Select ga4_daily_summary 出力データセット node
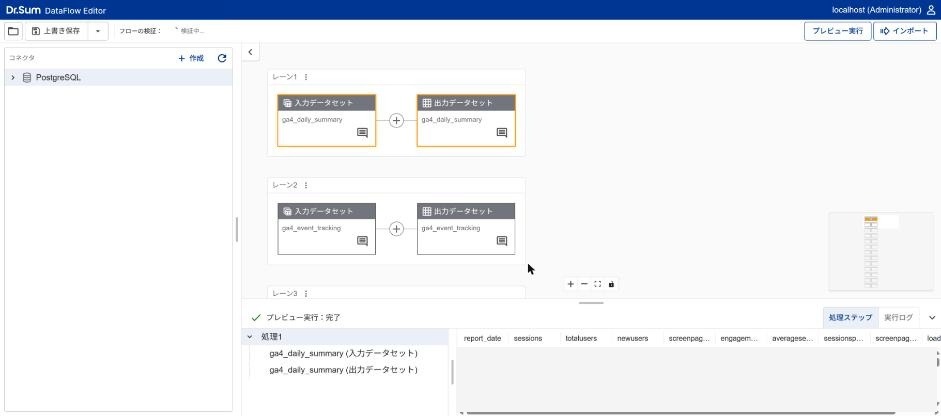 tap(466, 120)
